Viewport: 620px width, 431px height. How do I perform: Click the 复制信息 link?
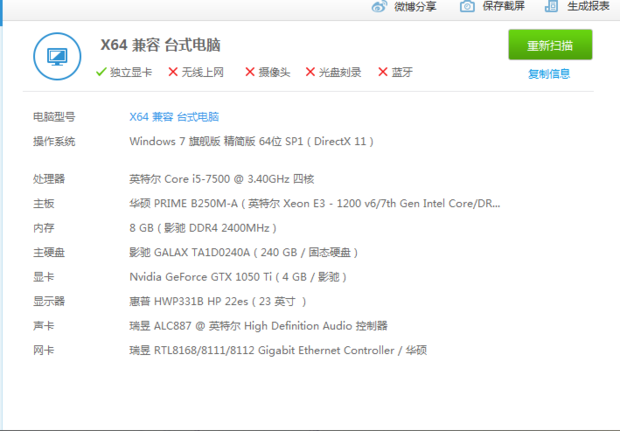(549, 74)
